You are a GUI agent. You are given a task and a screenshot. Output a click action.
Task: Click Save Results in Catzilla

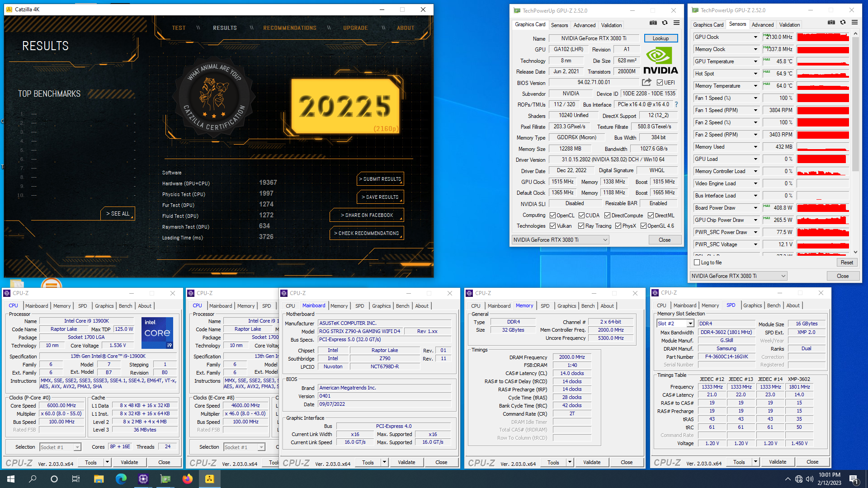[380, 197]
